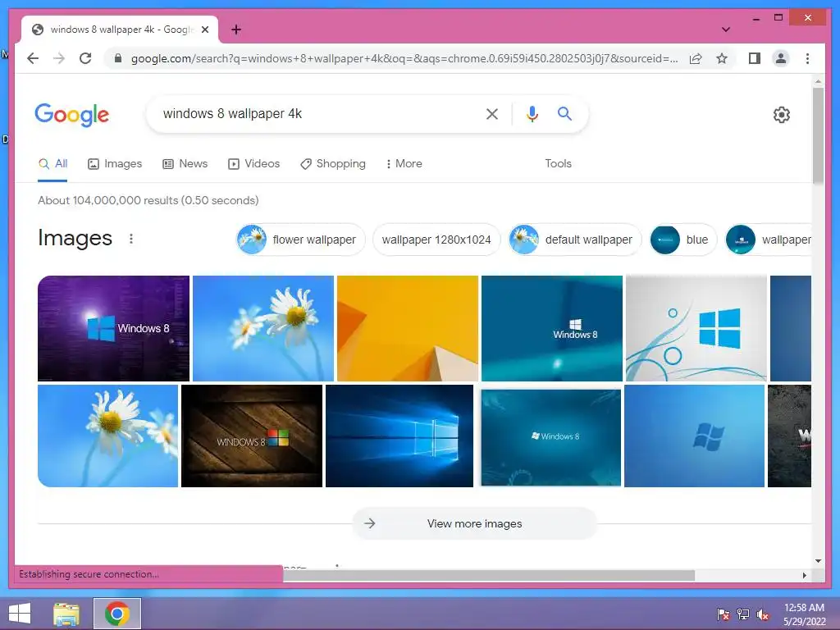Open gray swirl Windows logo thumbnail

coord(696,328)
